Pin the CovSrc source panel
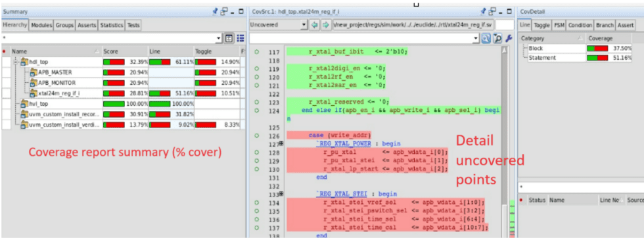644x238 pixels. click(484, 12)
